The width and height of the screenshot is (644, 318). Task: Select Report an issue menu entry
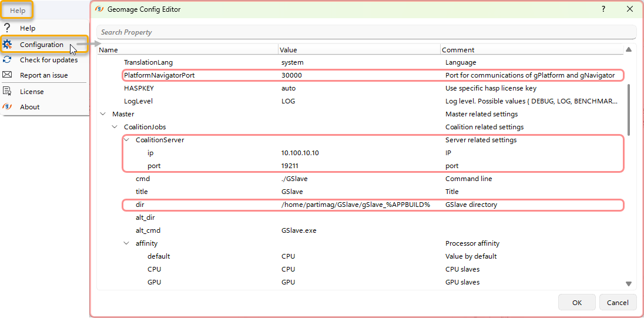tap(43, 75)
